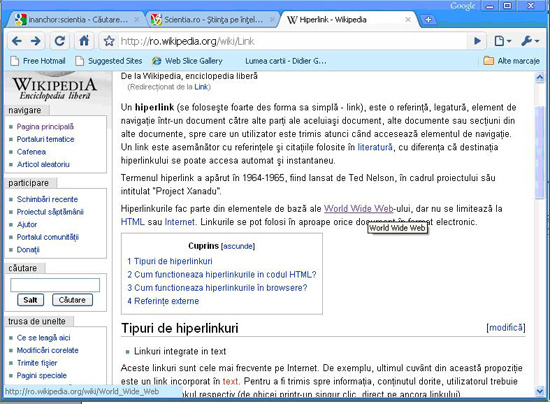Click the Salt button
The height and width of the screenshot is (404, 550).
coord(31,300)
